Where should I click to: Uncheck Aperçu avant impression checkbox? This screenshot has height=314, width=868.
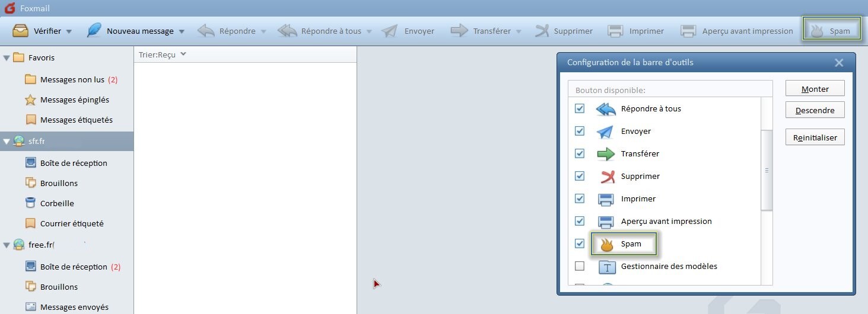tap(580, 221)
